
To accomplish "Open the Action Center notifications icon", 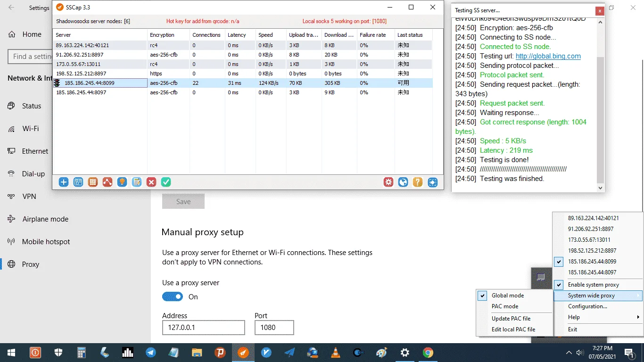I will (629, 353).
